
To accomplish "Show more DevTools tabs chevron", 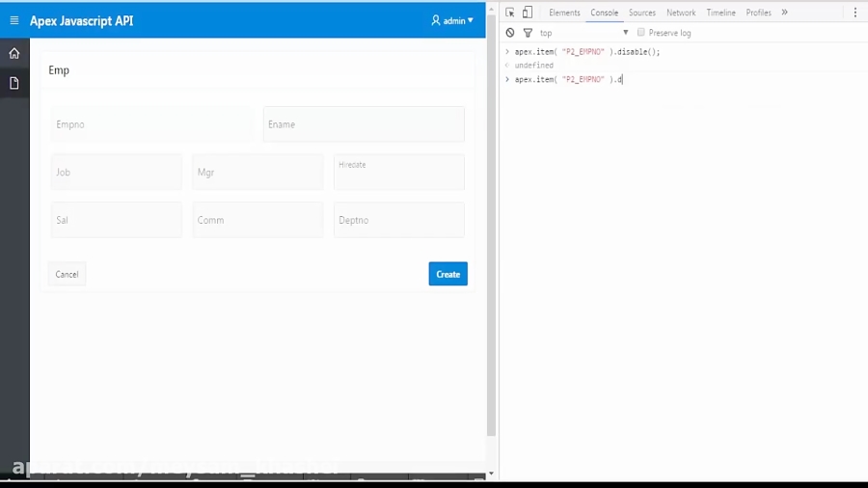I will [784, 13].
